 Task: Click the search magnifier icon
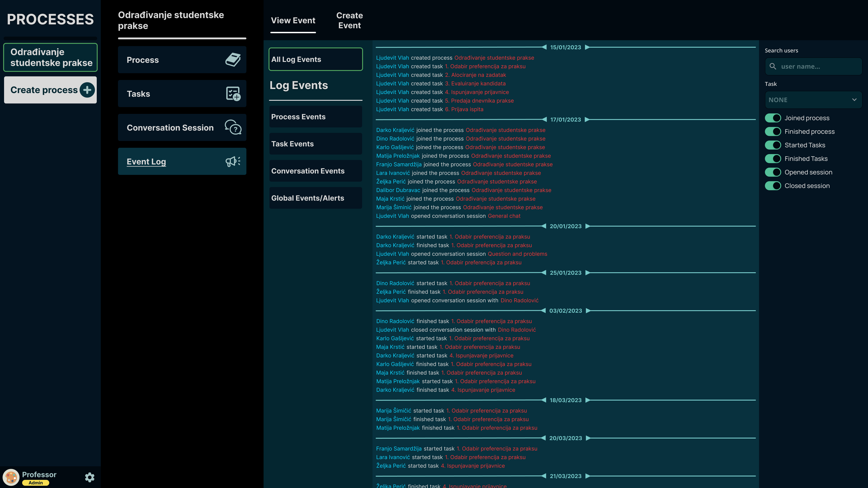[x=773, y=66]
